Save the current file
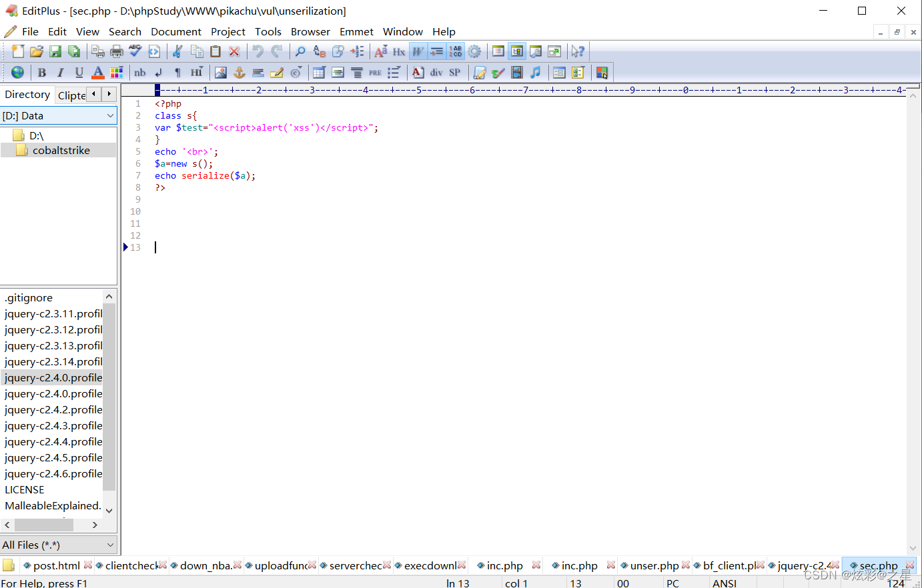The image size is (922, 588). (55, 51)
